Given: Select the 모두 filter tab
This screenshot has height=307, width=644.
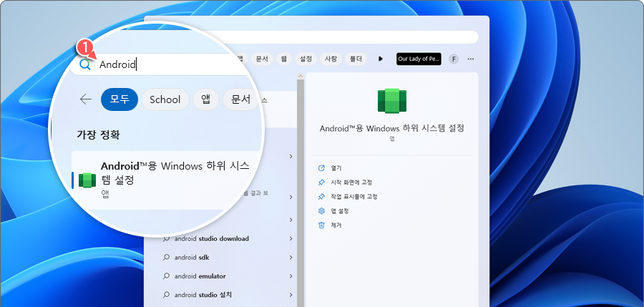Looking at the screenshot, I should [x=119, y=99].
